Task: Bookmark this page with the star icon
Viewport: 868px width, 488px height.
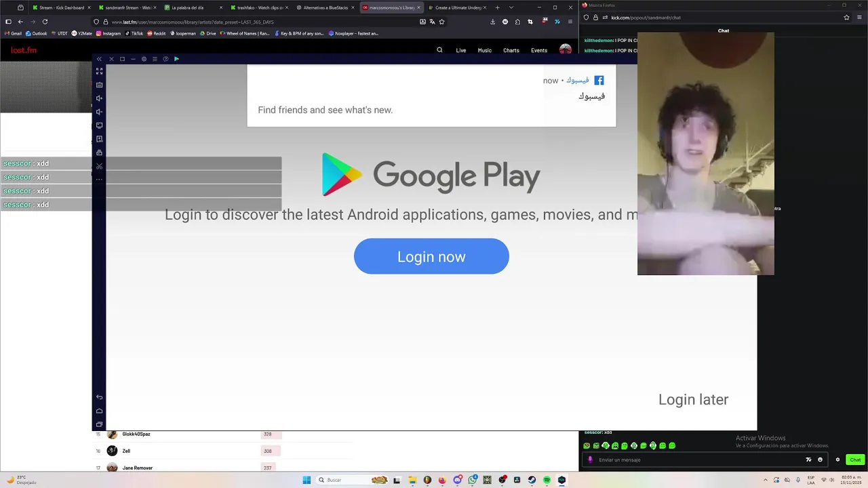Action: pos(441,22)
